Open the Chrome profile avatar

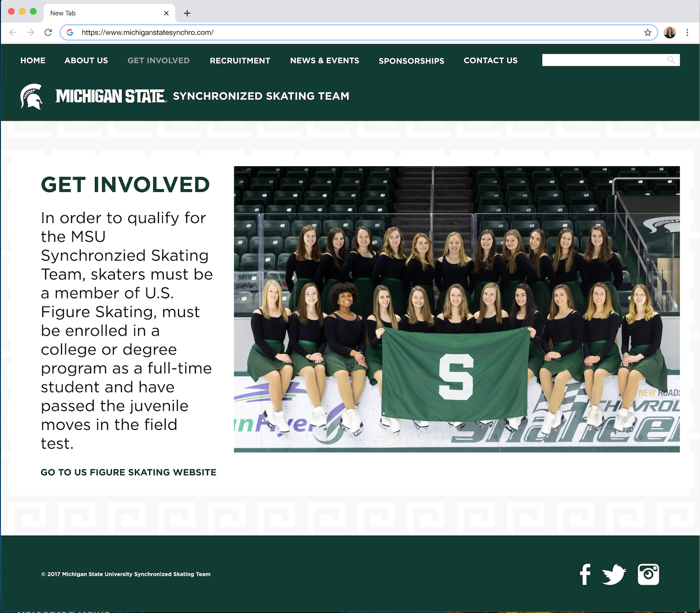(670, 32)
